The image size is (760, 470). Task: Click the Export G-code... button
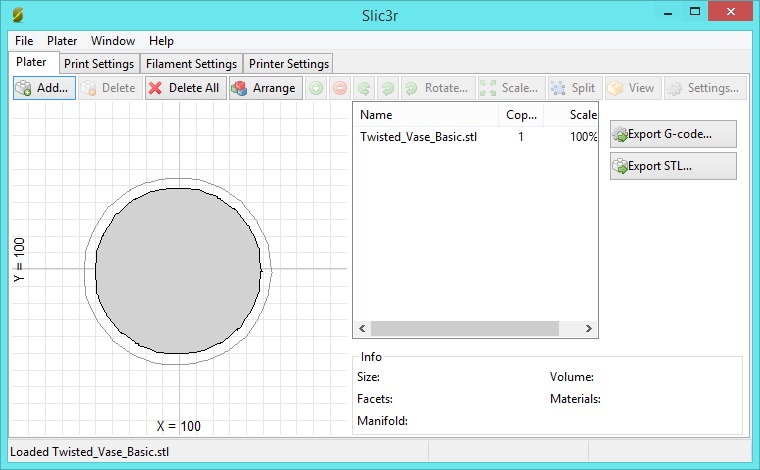pyautogui.click(x=673, y=134)
